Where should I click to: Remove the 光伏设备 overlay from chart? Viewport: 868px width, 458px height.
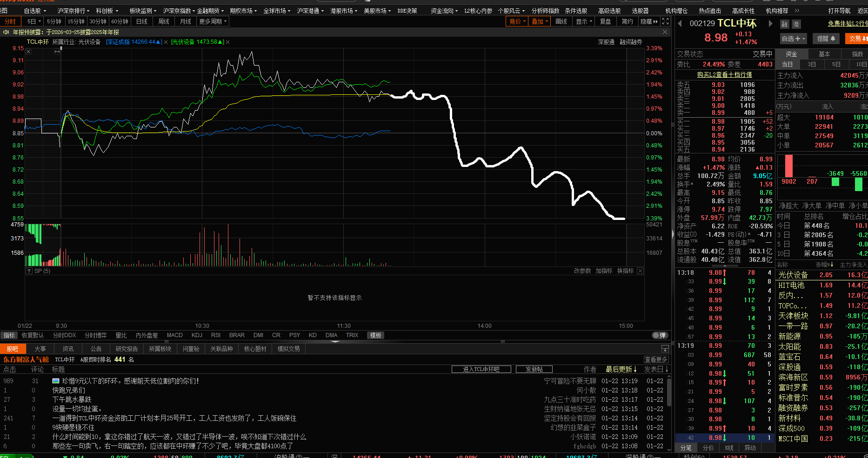coord(227,42)
